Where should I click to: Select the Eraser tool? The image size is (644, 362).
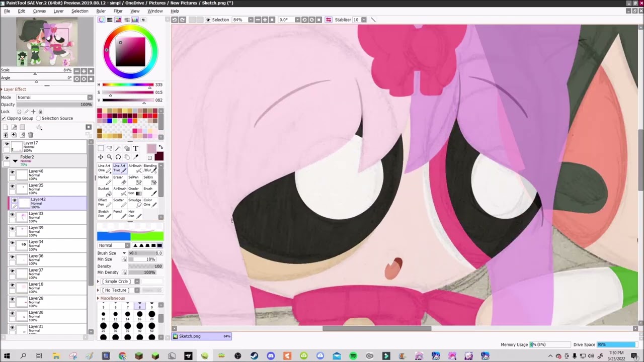(119, 179)
